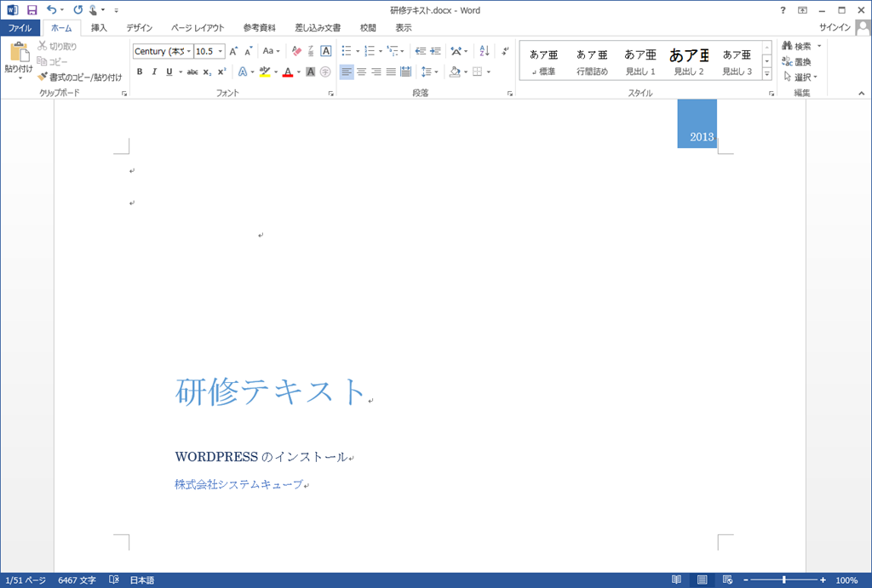Align text to the left
Image resolution: width=872 pixels, height=588 pixels.
pyautogui.click(x=347, y=71)
